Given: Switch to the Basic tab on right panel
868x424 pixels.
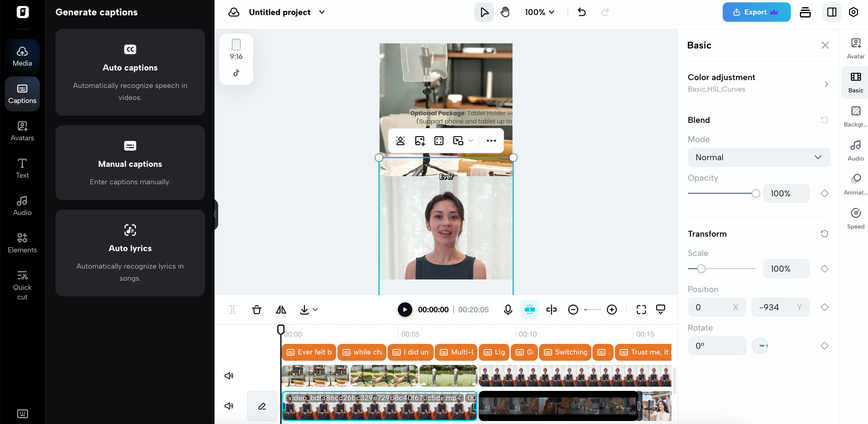Looking at the screenshot, I should [x=856, y=82].
